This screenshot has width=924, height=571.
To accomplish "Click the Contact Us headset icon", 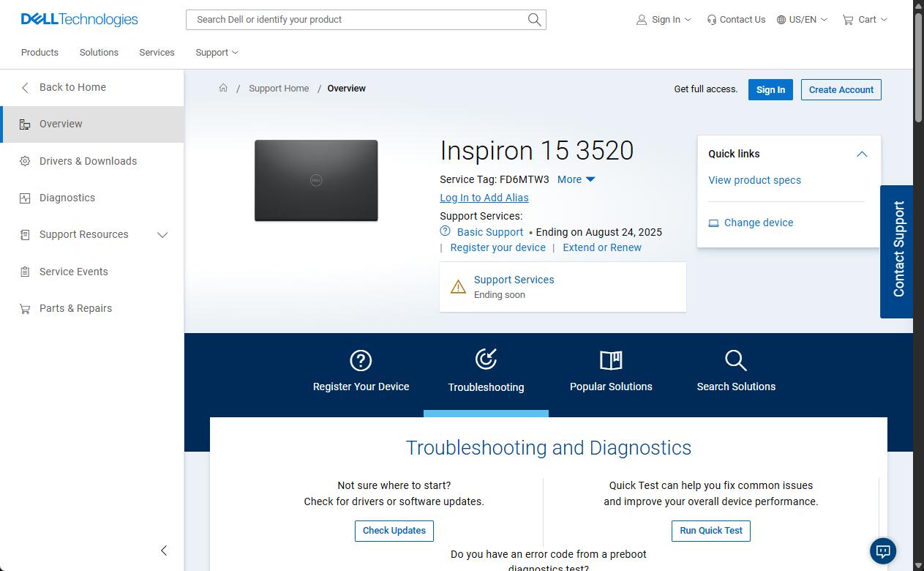I will pyautogui.click(x=711, y=20).
